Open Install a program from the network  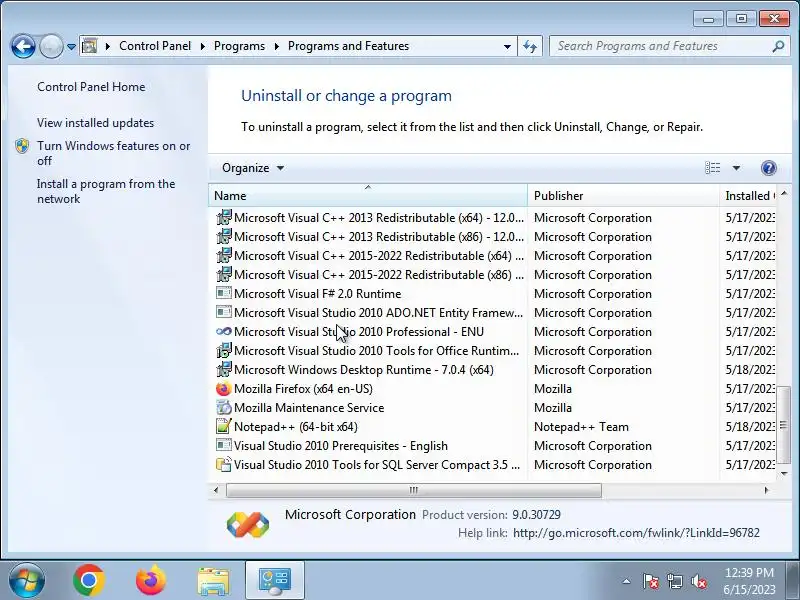pos(106,191)
